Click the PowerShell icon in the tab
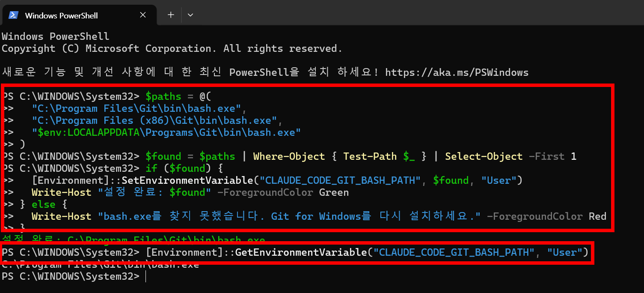 coord(13,15)
